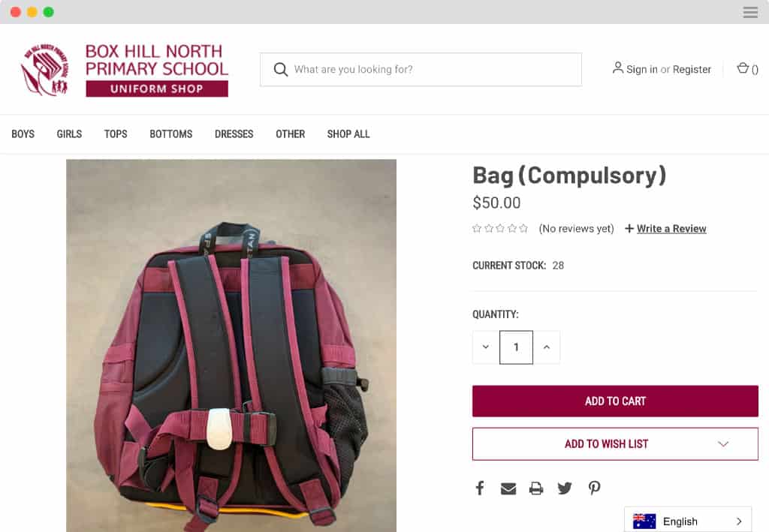Open the Dresses menu category
The width and height of the screenshot is (769, 532).
pyautogui.click(x=234, y=134)
